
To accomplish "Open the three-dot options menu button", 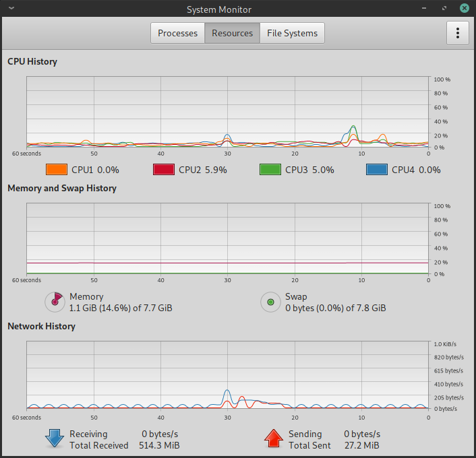I will 458,33.
